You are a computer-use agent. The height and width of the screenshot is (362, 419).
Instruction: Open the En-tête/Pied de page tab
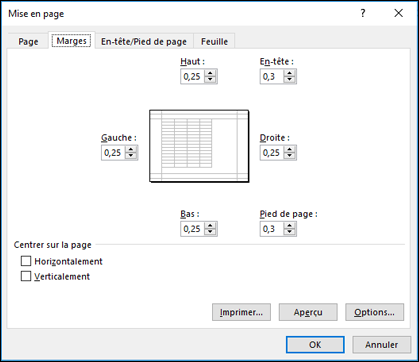pos(144,42)
